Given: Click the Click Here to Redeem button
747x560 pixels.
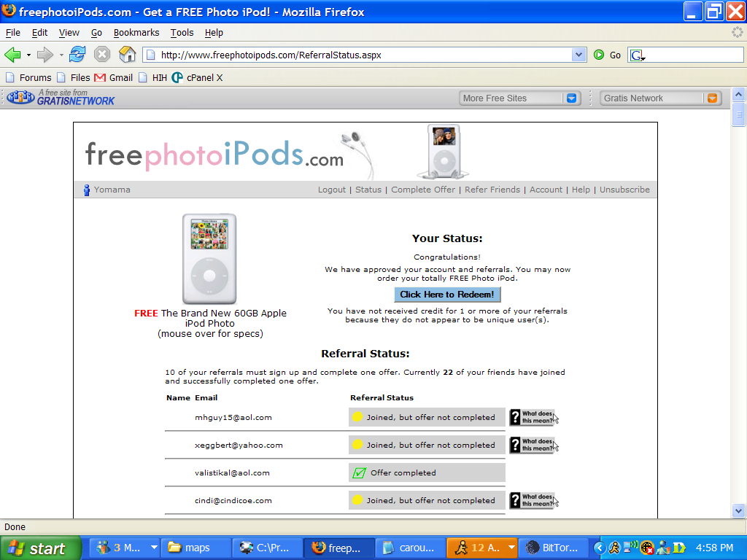Looking at the screenshot, I should (x=447, y=295).
